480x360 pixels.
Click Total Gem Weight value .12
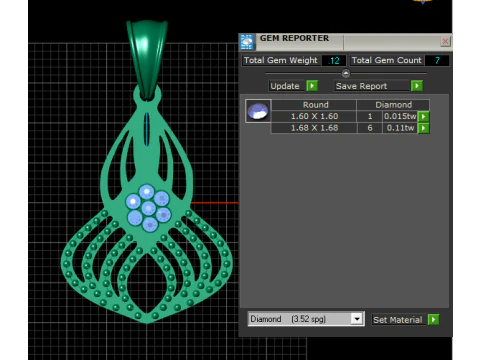(334, 60)
